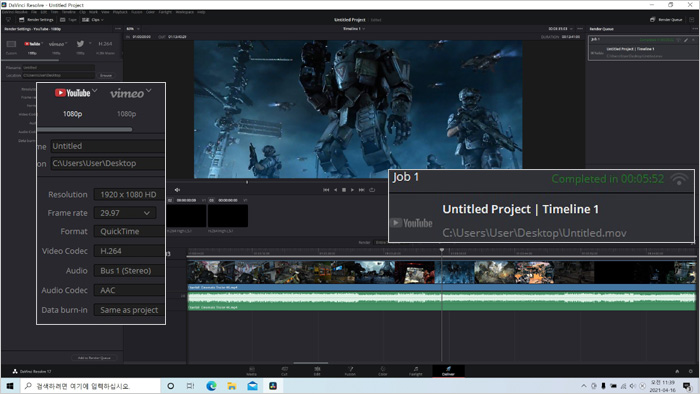
Task: Click the Windows taskbar search box
Action: coord(90,386)
